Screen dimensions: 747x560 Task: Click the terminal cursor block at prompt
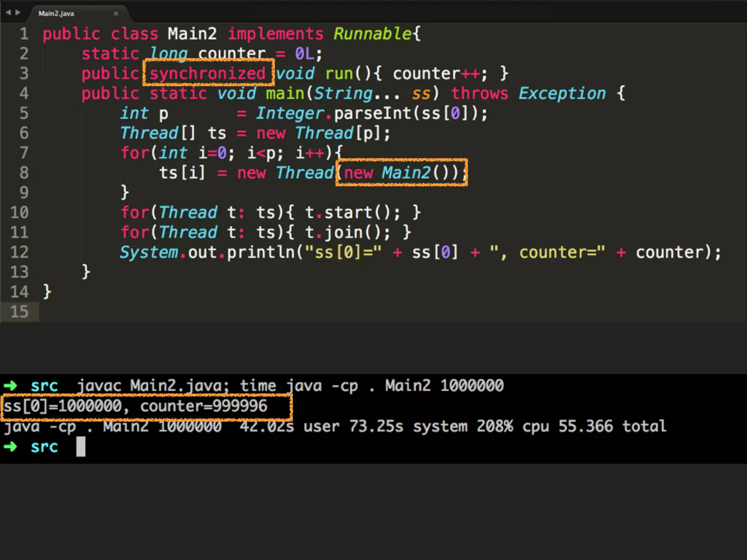coord(81,446)
